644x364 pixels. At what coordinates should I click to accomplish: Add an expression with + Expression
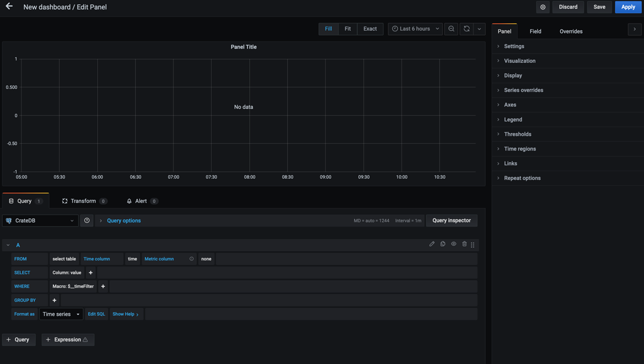(68, 340)
